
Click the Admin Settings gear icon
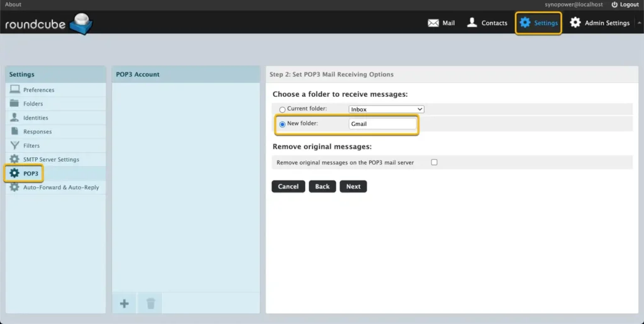point(575,23)
